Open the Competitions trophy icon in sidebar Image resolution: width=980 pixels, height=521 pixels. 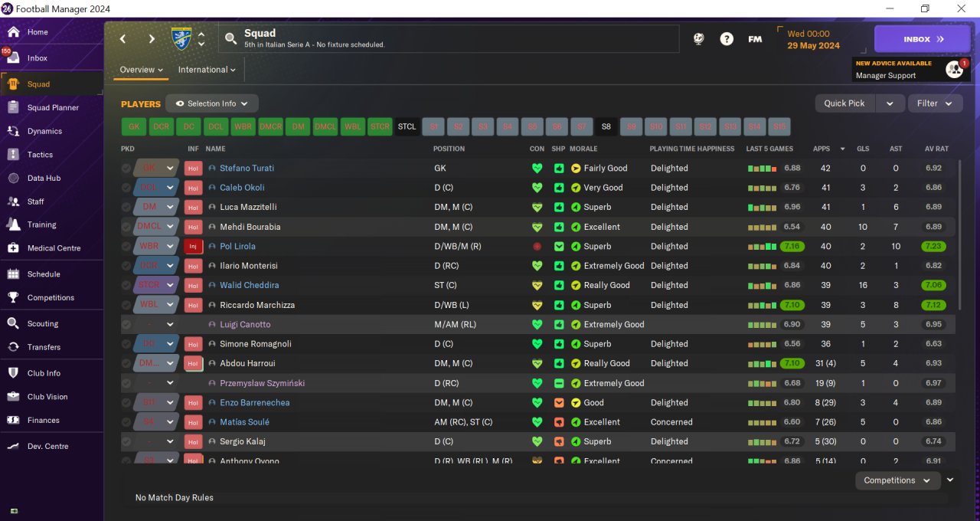[13, 297]
